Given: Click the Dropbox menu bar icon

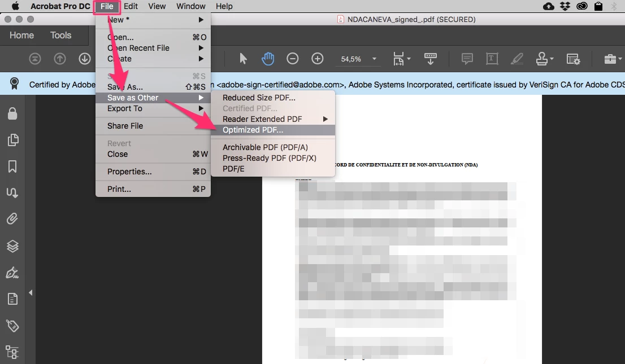Looking at the screenshot, I should 565,6.
